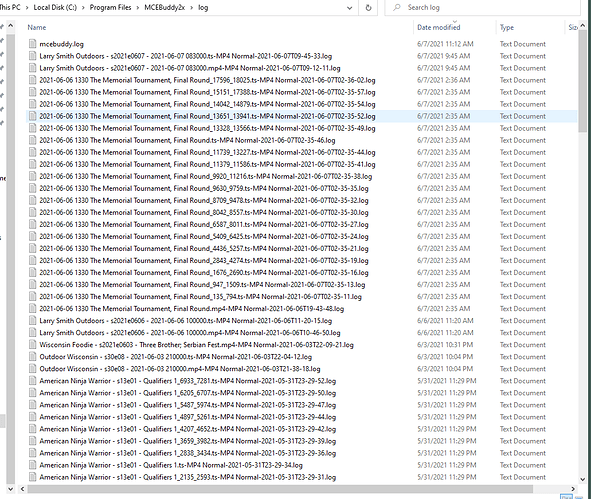Image resolution: width=591 pixels, height=499 pixels.
Task: Select Memorial Tournament Final Round.mp4 log
Action: [191, 309]
